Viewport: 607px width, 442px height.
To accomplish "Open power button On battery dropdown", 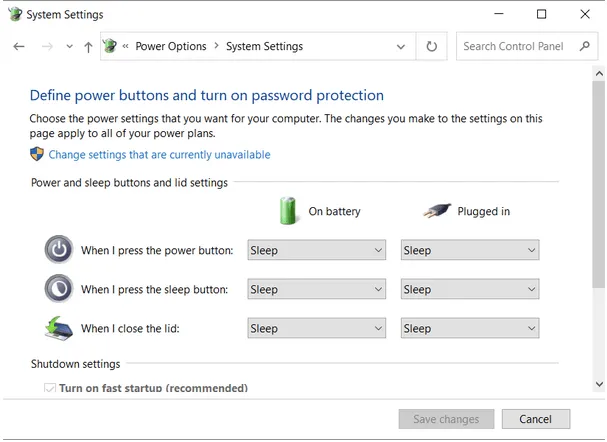I will pos(316,251).
